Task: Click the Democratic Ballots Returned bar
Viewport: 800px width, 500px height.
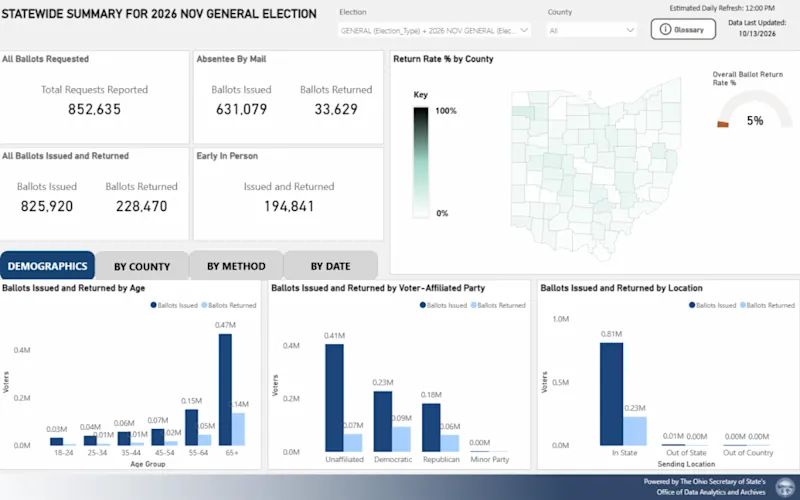Action: coord(401,439)
